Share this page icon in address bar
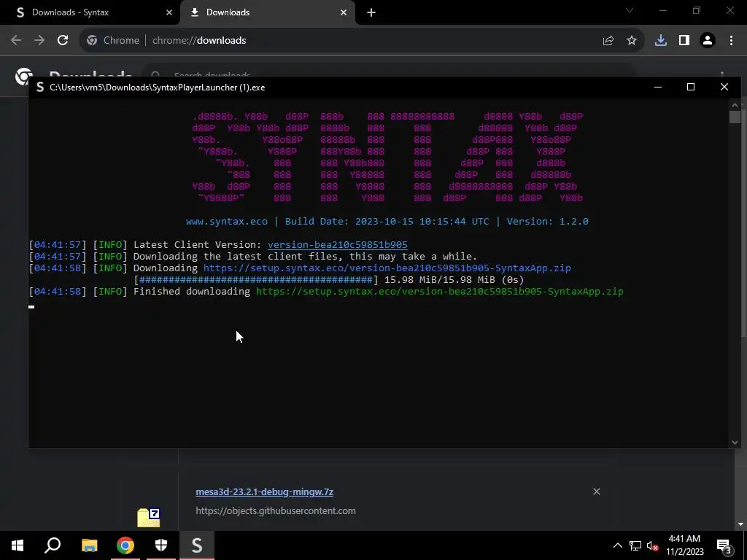747x560 pixels. [608, 41]
